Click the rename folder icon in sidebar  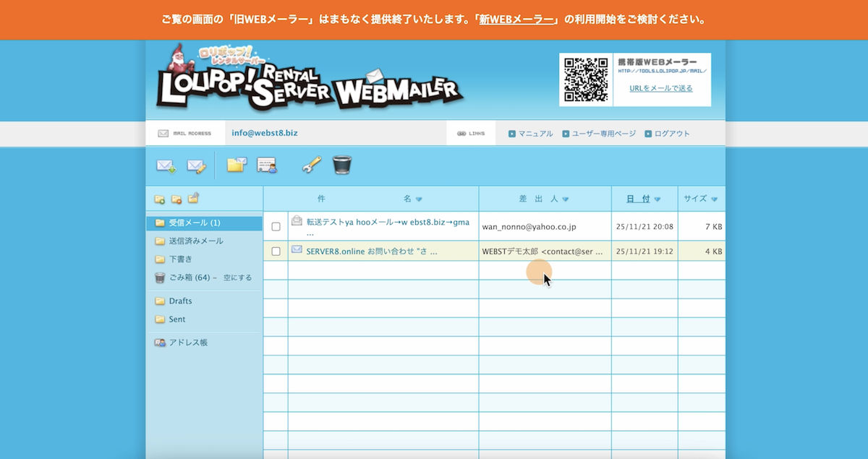coord(193,198)
